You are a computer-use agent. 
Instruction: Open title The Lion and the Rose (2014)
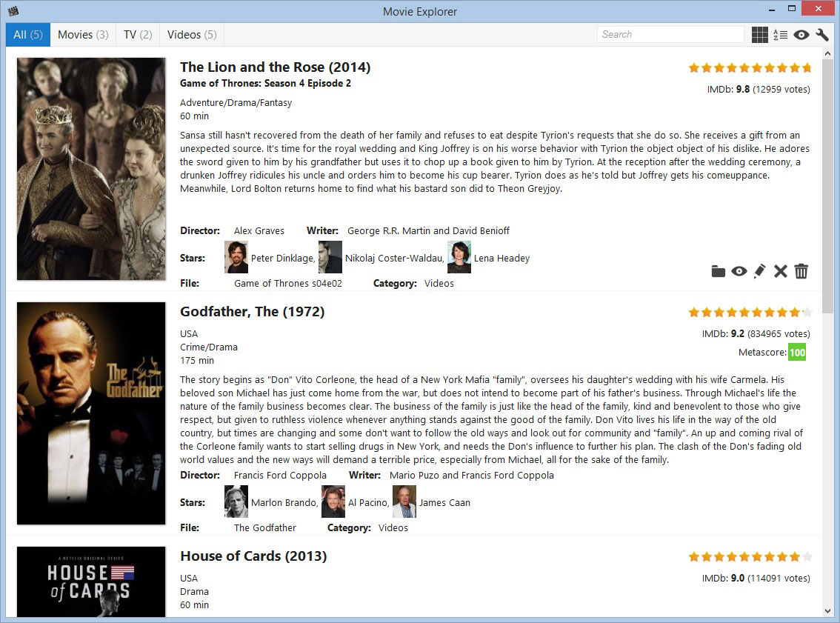click(276, 67)
